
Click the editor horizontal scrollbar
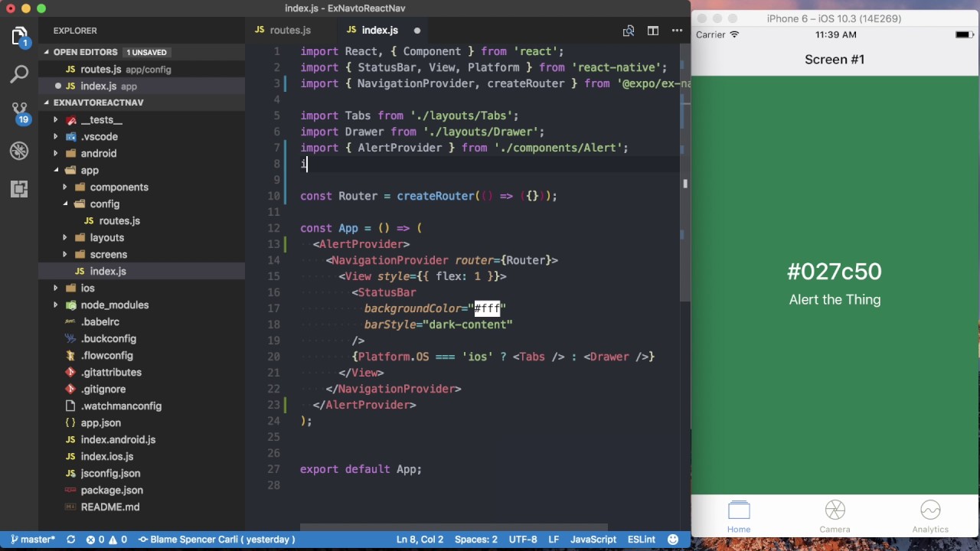(x=453, y=527)
